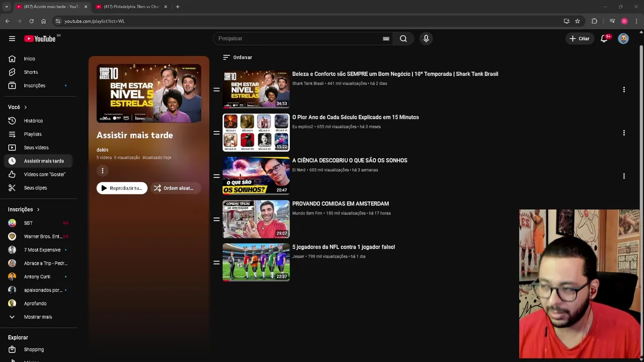The height and width of the screenshot is (362, 644).
Task: Open options menu for sonhos video
Action: point(624,176)
